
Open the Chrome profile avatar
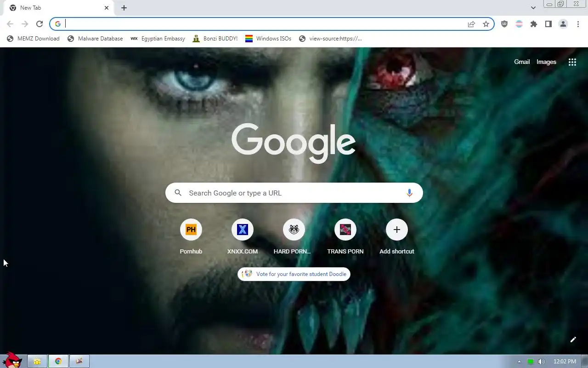coord(563,24)
